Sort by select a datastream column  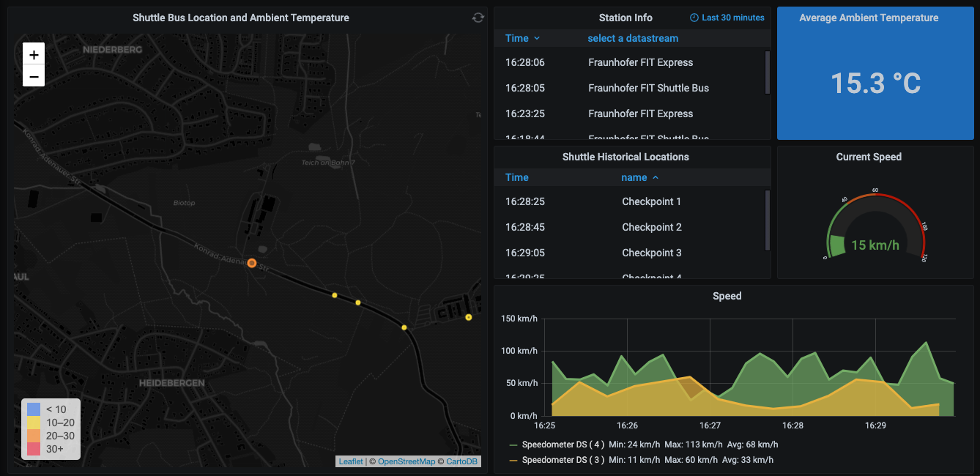pyautogui.click(x=633, y=38)
